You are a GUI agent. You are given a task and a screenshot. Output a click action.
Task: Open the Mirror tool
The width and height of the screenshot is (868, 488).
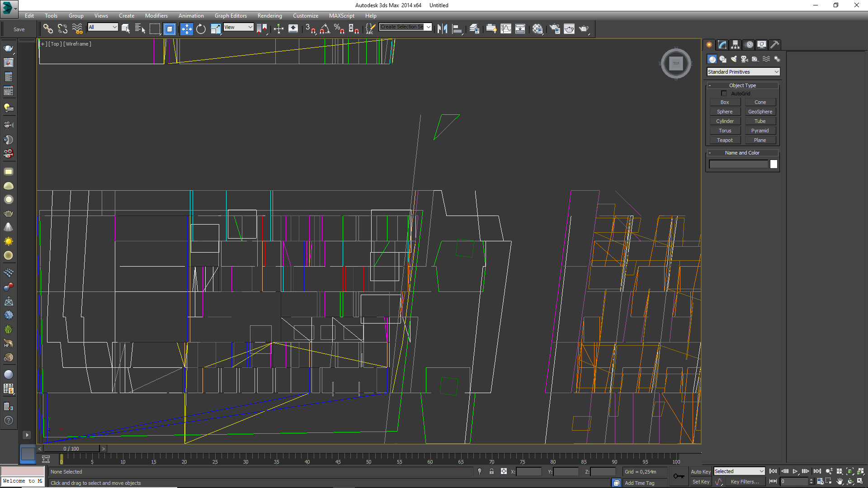442,29
